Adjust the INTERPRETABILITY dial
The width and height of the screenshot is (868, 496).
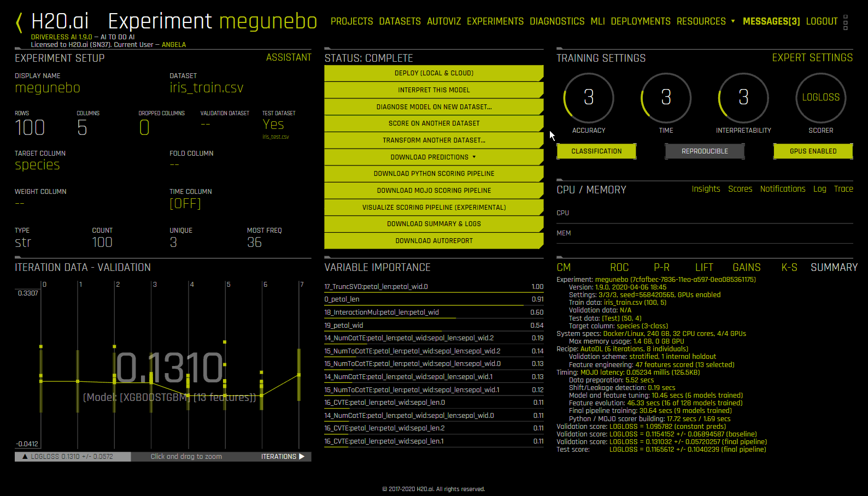point(743,98)
